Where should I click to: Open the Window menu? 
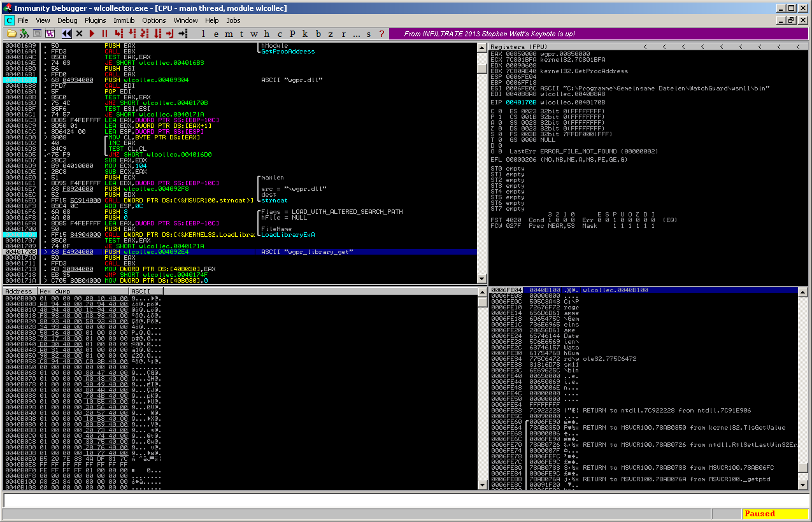(185, 20)
